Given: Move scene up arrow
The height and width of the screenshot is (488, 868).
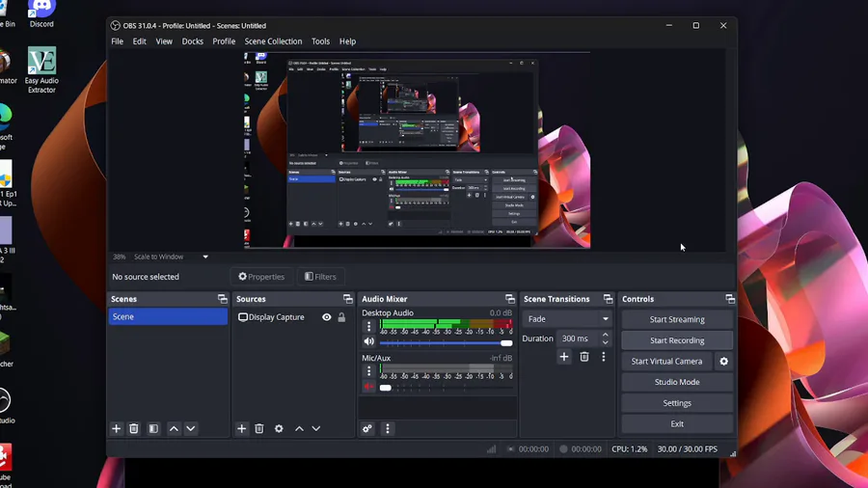Looking at the screenshot, I should coord(174,429).
